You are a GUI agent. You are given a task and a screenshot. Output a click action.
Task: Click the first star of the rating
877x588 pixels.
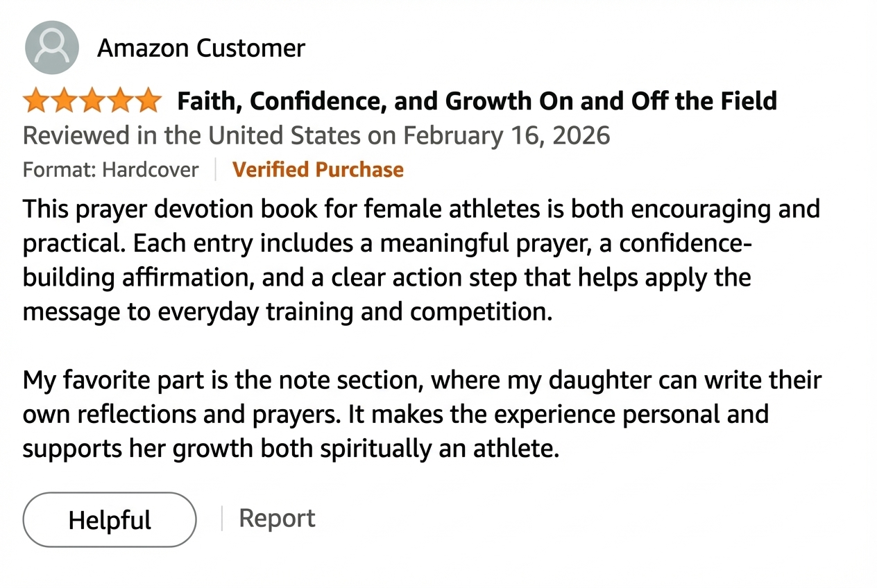[36, 100]
